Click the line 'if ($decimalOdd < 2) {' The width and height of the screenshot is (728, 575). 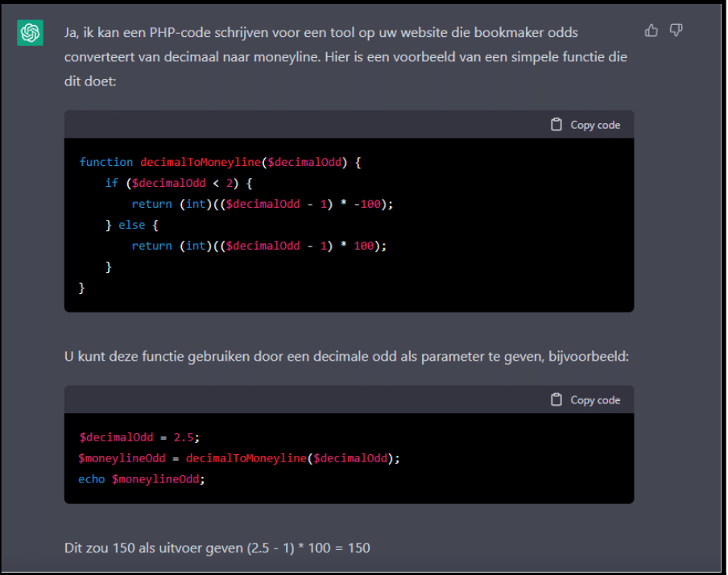pos(179,183)
